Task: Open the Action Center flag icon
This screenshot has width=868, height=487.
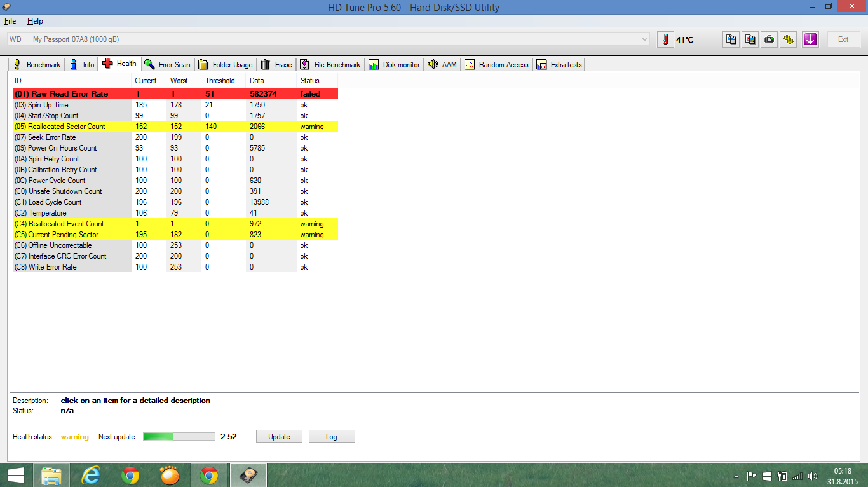Action: point(751,476)
